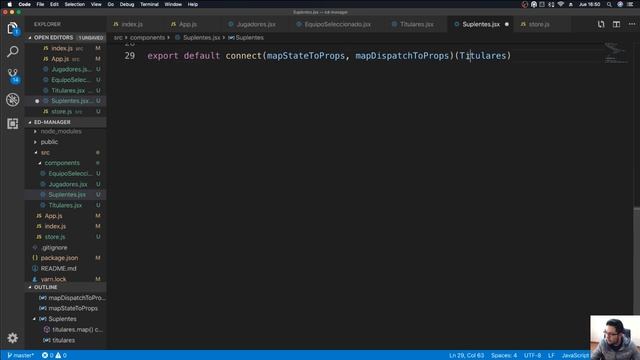Click the components breadcrumb segment
Image resolution: width=640 pixels, height=360 pixels.
pos(147,38)
